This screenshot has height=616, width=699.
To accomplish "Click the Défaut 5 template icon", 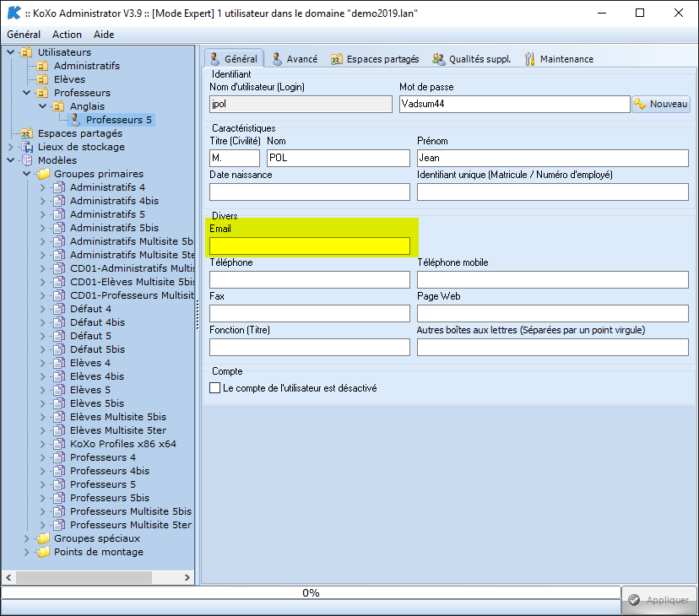I will click(59, 336).
